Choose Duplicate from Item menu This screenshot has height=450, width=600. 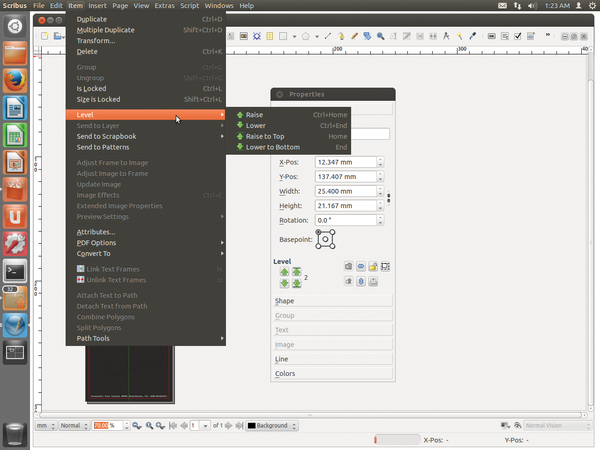(146, 19)
